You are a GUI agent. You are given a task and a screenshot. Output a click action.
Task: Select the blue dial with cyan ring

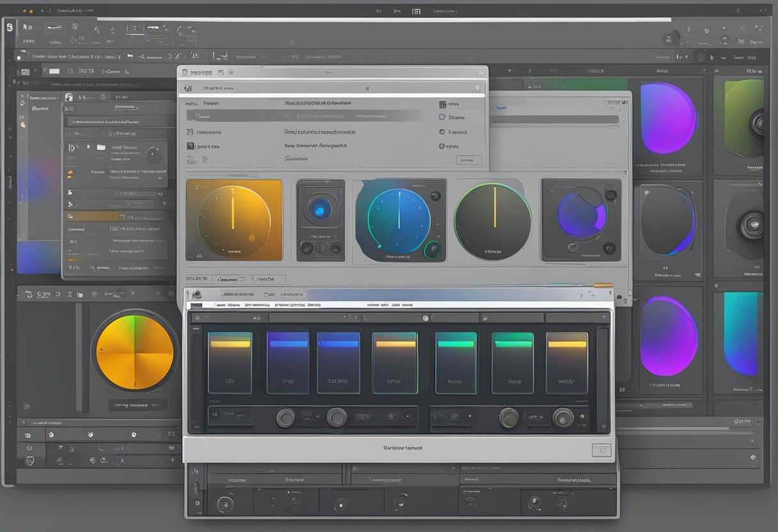(x=399, y=219)
